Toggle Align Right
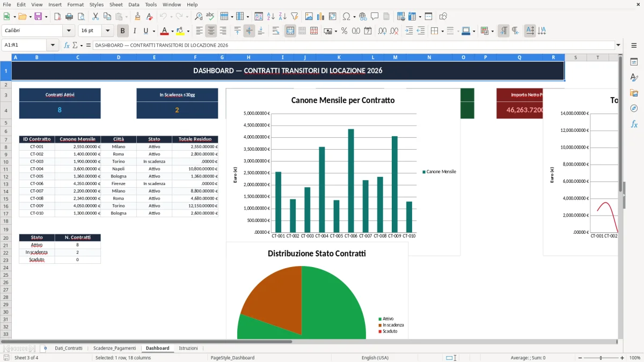The image size is (644, 362). [x=223, y=31]
